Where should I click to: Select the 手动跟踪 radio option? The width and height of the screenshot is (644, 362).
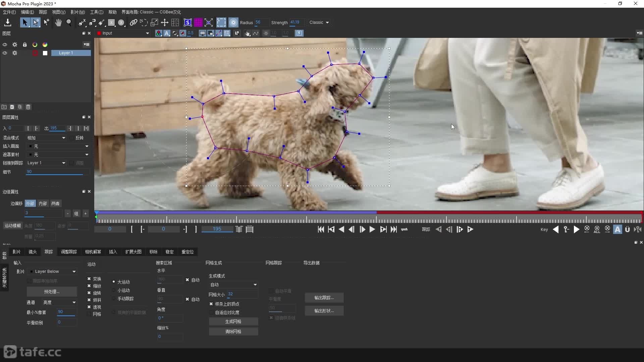(114, 298)
